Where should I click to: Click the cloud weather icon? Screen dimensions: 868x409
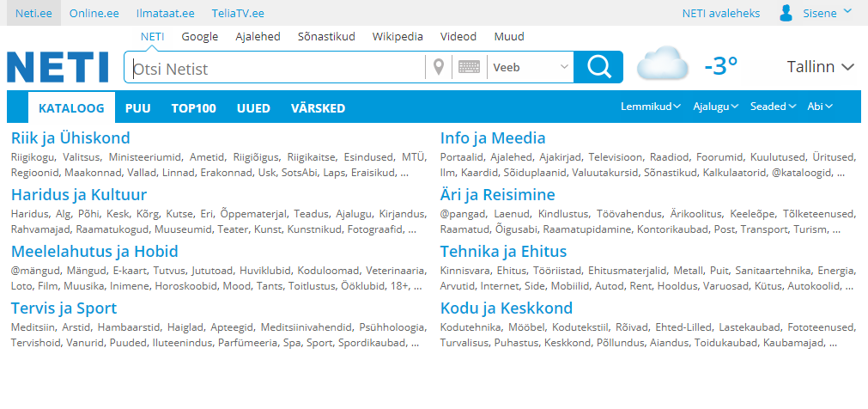tap(663, 64)
